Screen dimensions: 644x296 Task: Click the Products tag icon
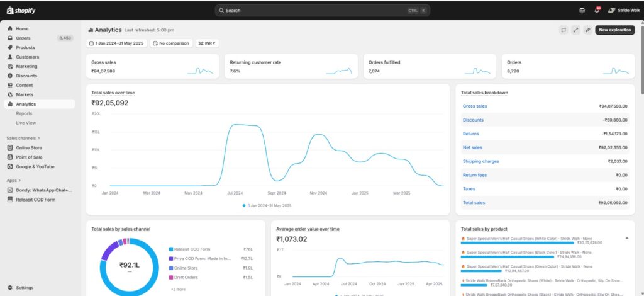point(10,47)
